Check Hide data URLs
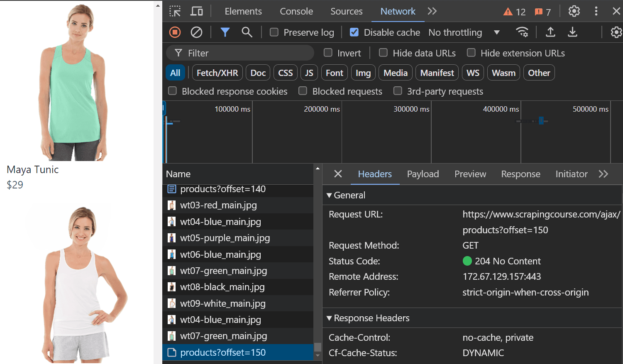The width and height of the screenshot is (623, 364). click(x=383, y=53)
